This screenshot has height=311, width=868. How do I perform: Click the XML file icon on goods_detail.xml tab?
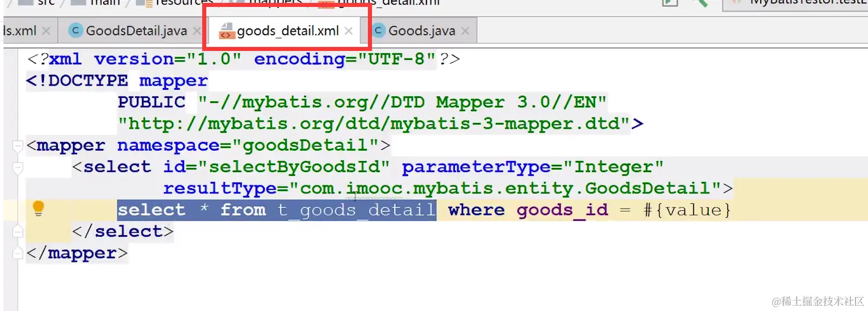(226, 31)
